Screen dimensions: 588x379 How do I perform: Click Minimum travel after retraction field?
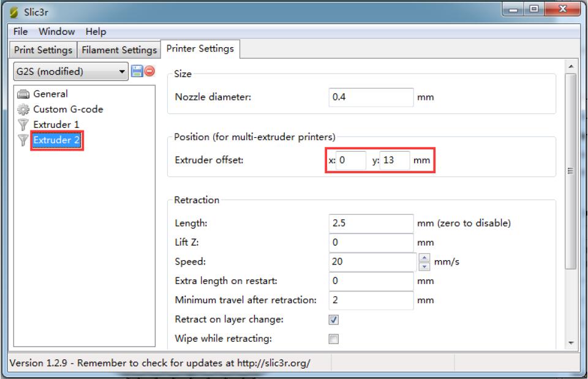(x=371, y=300)
